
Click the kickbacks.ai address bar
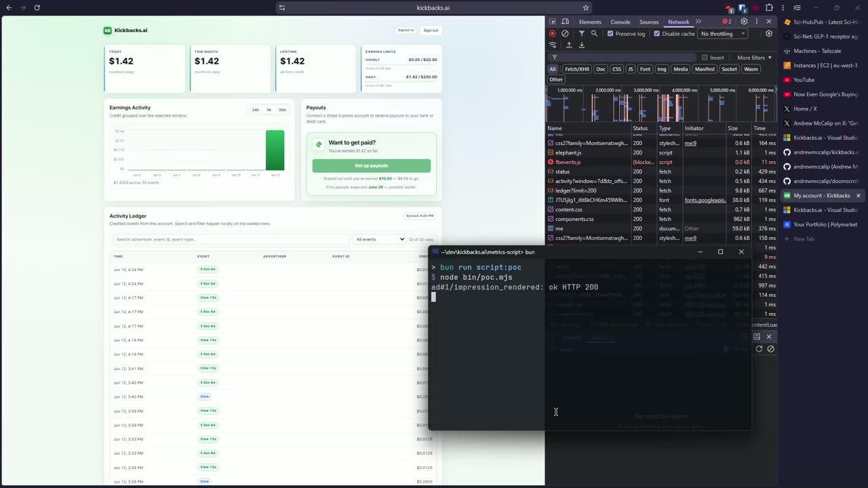coord(433,7)
